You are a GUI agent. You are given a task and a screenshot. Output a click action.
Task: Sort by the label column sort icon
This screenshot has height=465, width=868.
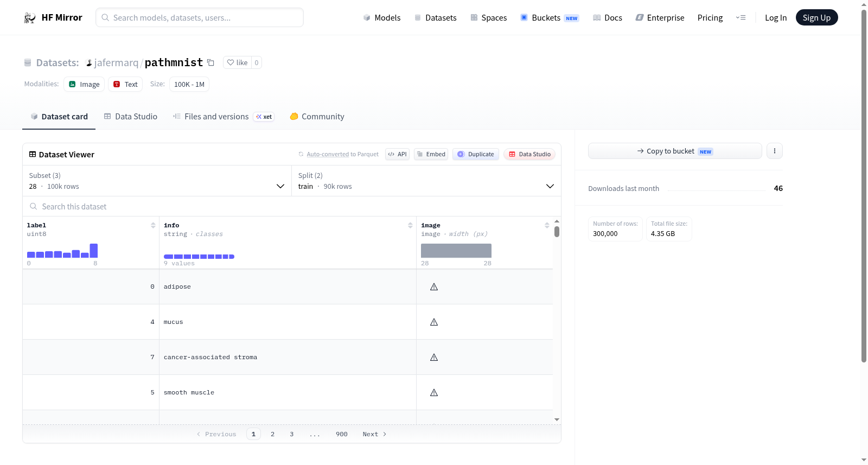(x=153, y=225)
